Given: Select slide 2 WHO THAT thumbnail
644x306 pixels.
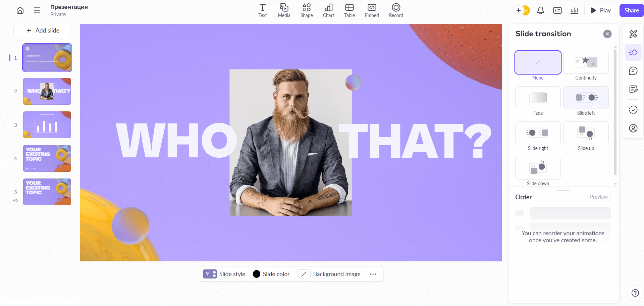Looking at the screenshot, I should tap(47, 91).
